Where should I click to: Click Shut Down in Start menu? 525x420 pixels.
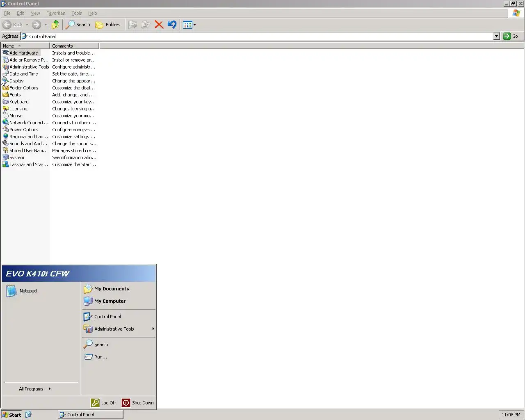pos(138,403)
